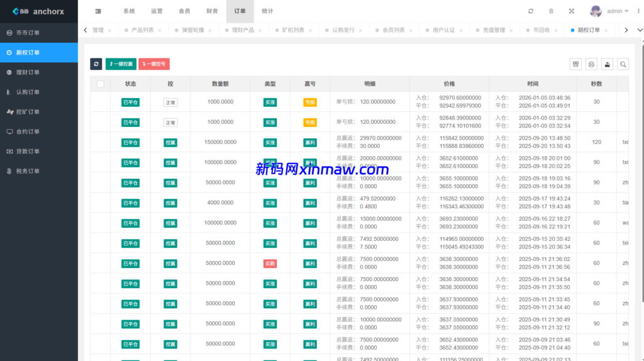This screenshot has width=644, height=361.
Task: Click 29970.00000000 total profit value
Action: (x=380, y=138)
